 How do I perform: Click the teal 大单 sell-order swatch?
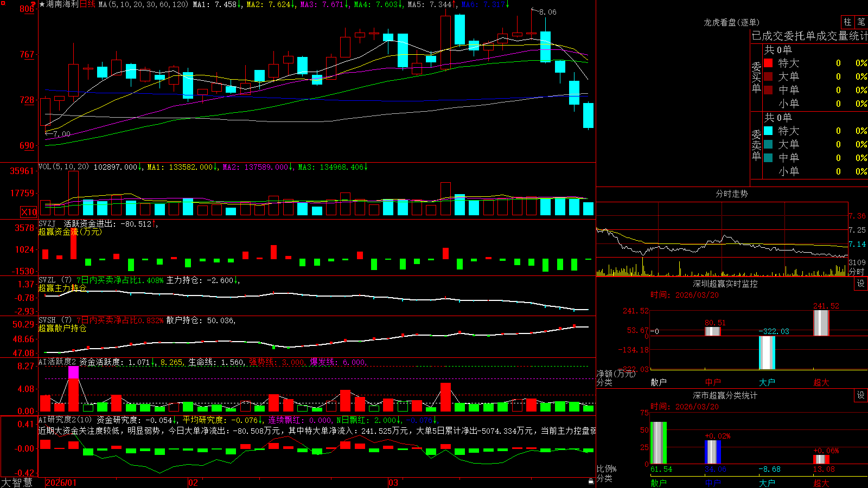[x=768, y=144]
